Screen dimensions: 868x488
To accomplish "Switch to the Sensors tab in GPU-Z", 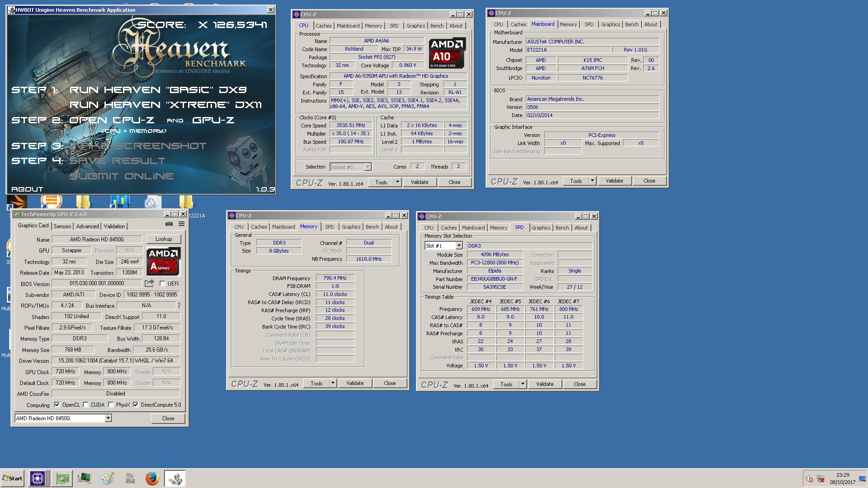I will [62, 226].
